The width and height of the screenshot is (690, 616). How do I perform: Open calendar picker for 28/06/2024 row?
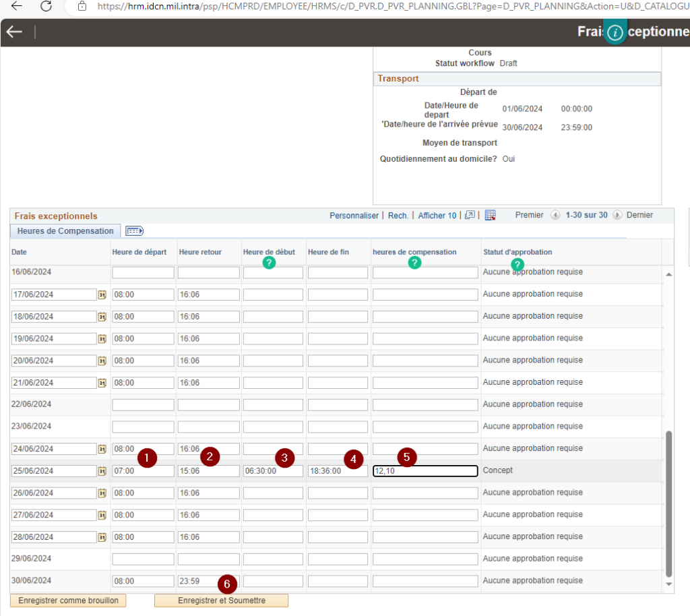[102, 537]
